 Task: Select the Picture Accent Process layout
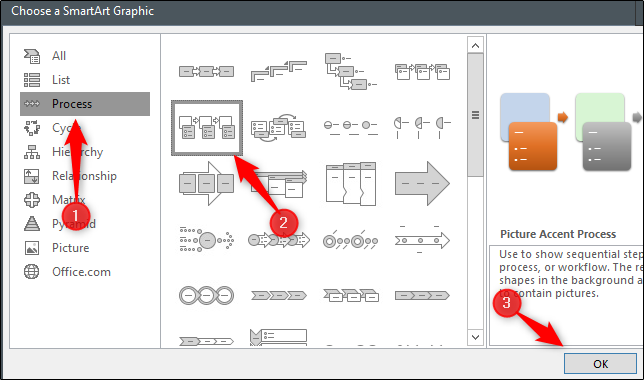coord(207,128)
